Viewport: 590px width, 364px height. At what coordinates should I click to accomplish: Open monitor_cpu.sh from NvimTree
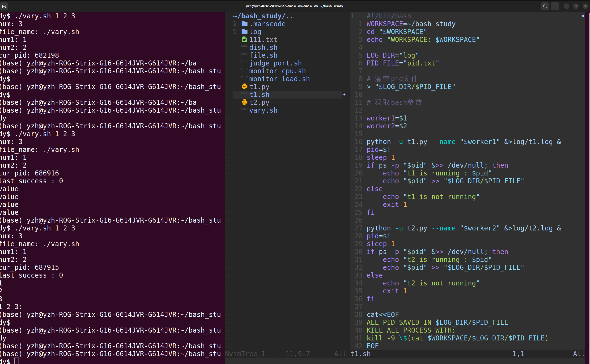pos(278,71)
